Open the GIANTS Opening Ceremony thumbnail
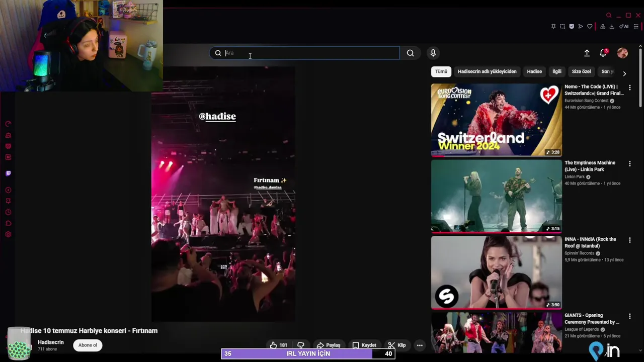Image resolution: width=644 pixels, height=362 pixels. click(496, 332)
